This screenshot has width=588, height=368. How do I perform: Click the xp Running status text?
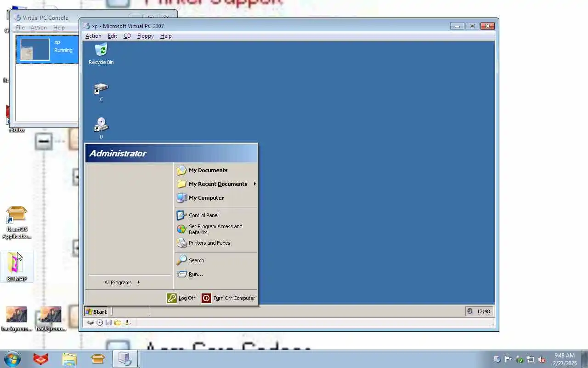(x=63, y=50)
